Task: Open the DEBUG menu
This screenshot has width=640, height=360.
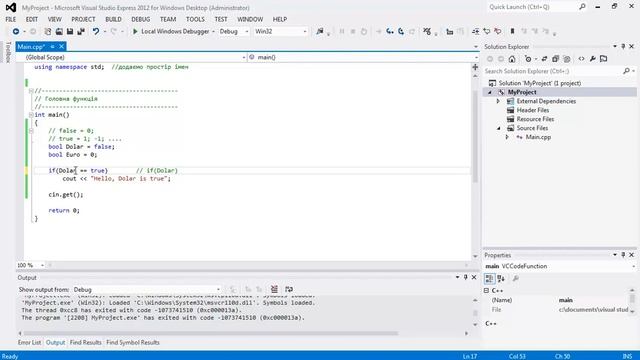Action: coord(140,19)
